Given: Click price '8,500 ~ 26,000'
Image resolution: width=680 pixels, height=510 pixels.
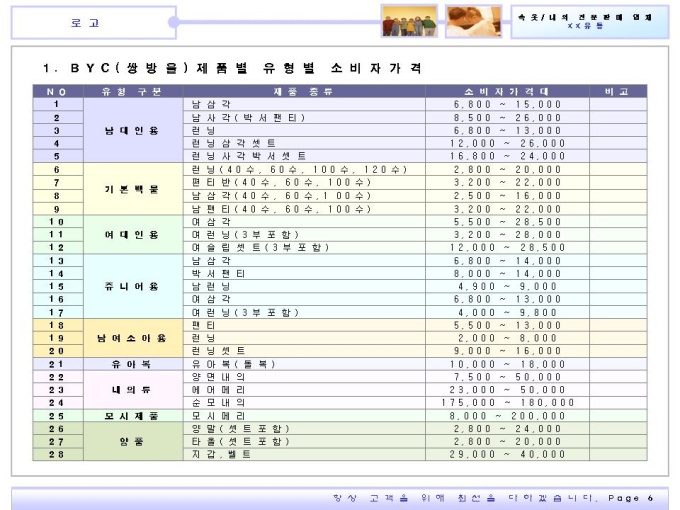Looking at the screenshot, I should click(x=507, y=118).
